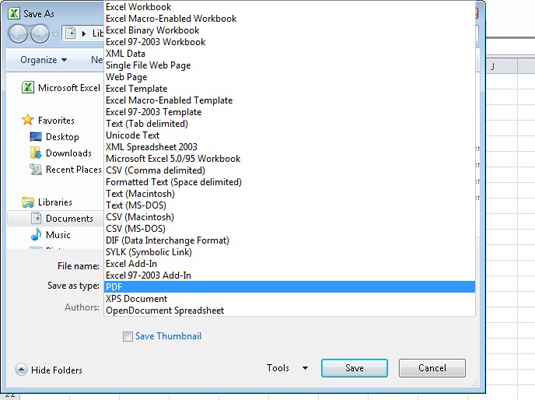This screenshot has width=535, height=400.
Task: Pick Text (MS-DOS) format
Action: (289, 205)
